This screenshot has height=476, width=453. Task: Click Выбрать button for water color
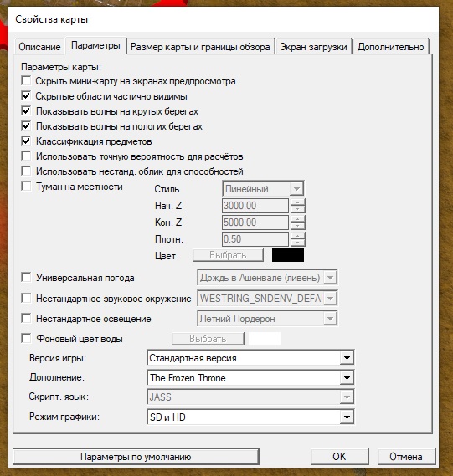coord(208,339)
